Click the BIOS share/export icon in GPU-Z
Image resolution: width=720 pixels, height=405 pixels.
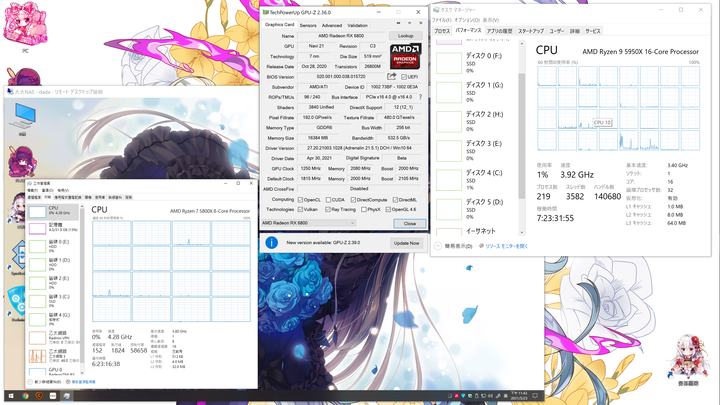391,76
